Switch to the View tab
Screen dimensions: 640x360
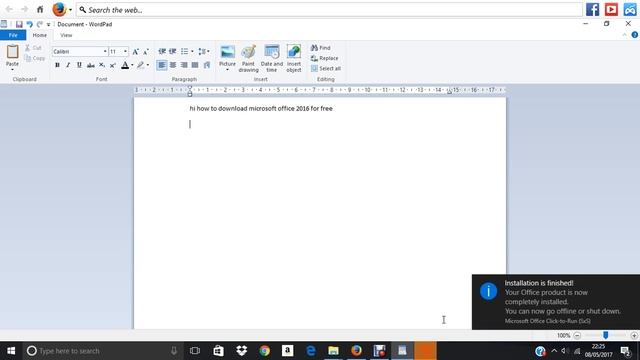click(66, 35)
